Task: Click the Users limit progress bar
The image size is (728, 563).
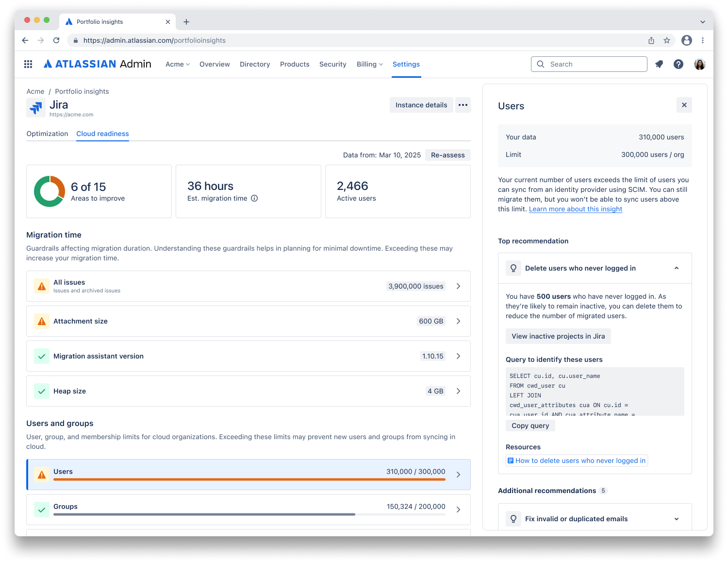Action: click(x=249, y=479)
